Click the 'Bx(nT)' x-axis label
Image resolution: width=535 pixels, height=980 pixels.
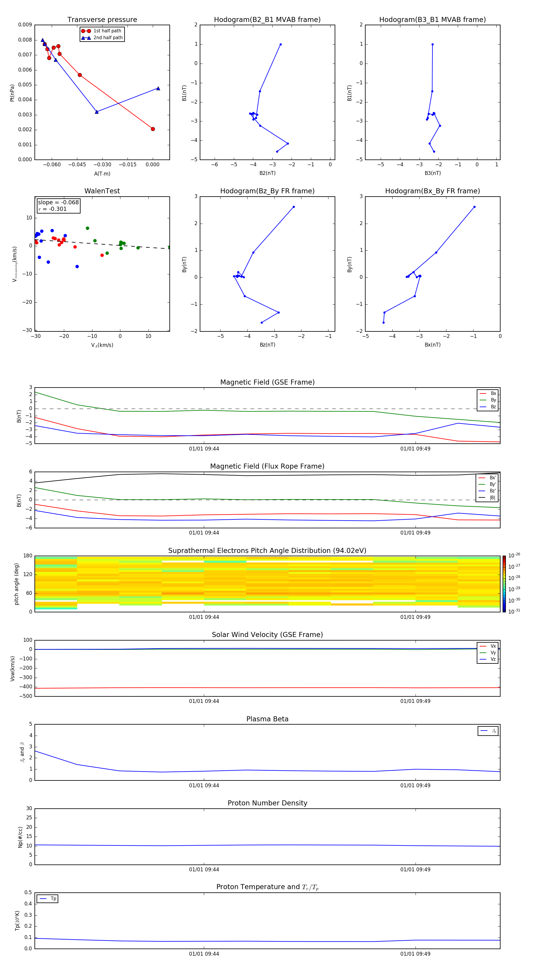click(432, 345)
